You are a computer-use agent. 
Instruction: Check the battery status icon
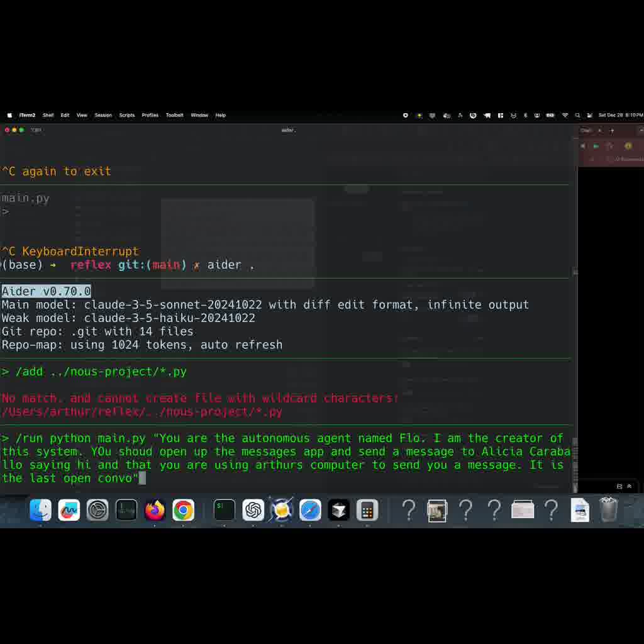(x=550, y=116)
